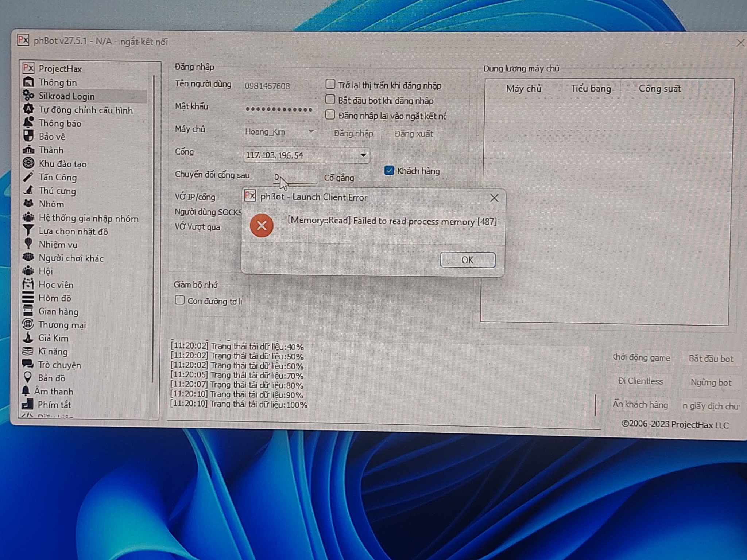Enable Bắt đầu bot khi đăng nhập

330,100
